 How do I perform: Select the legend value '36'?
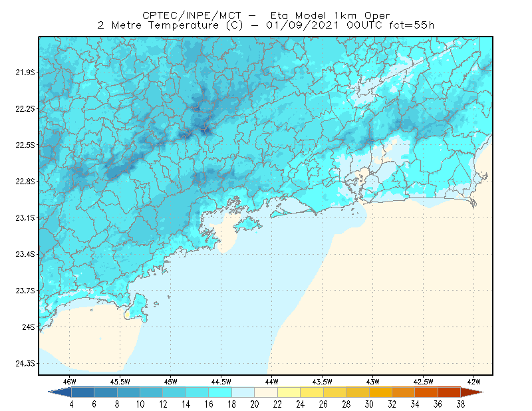tap(438, 404)
